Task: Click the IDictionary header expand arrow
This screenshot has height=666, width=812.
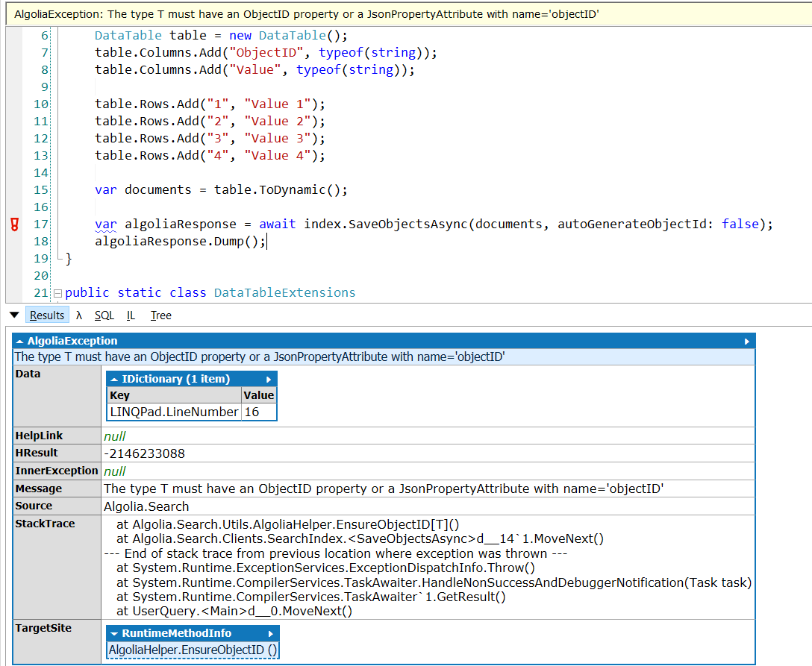Action: [271, 378]
